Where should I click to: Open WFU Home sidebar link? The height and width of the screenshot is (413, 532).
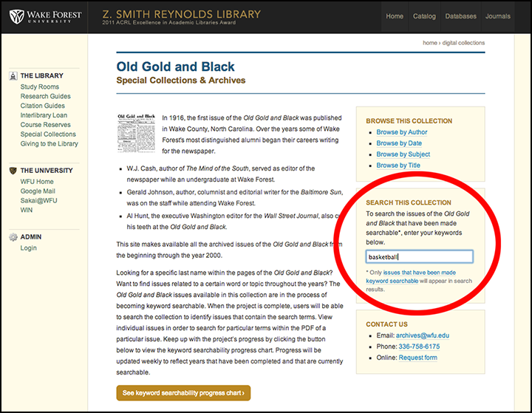point(37,182)
